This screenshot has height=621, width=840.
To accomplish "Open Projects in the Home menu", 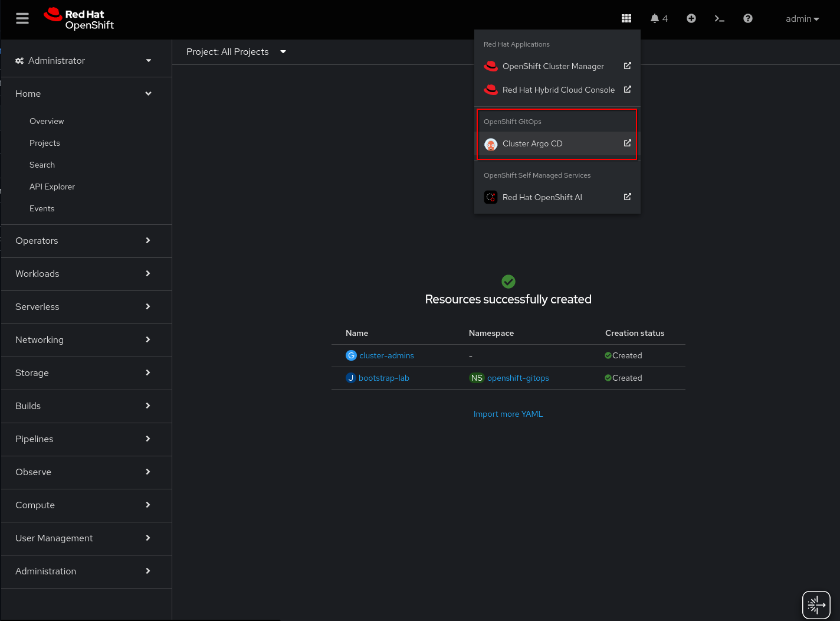I will (x=45, y=143).
